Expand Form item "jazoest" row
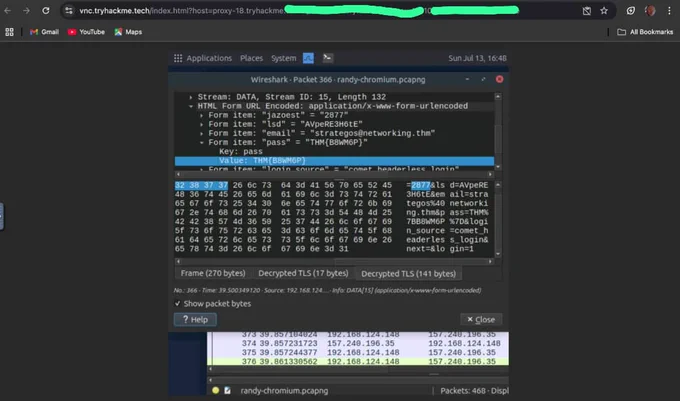This screenshot has width=680, height=401. pyautogui.click(x=202, y=115)
